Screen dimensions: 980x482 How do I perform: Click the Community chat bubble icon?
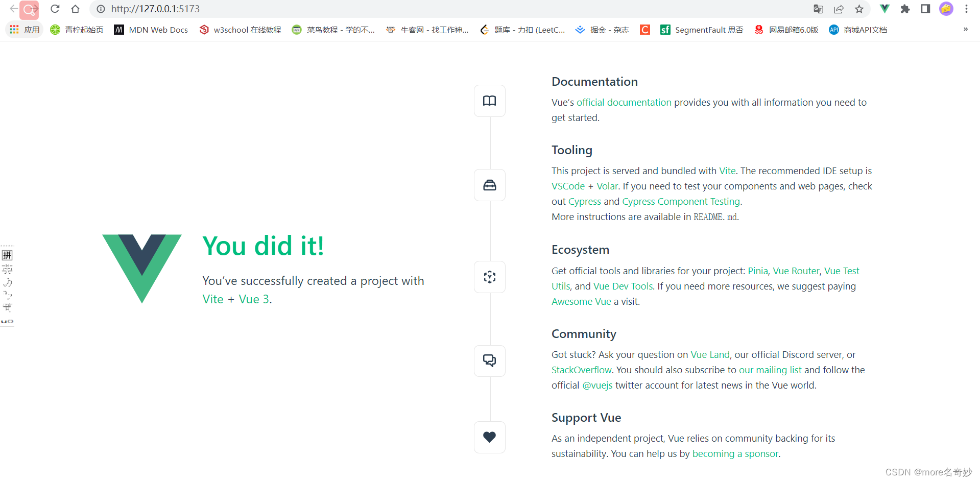coord(489,360)
